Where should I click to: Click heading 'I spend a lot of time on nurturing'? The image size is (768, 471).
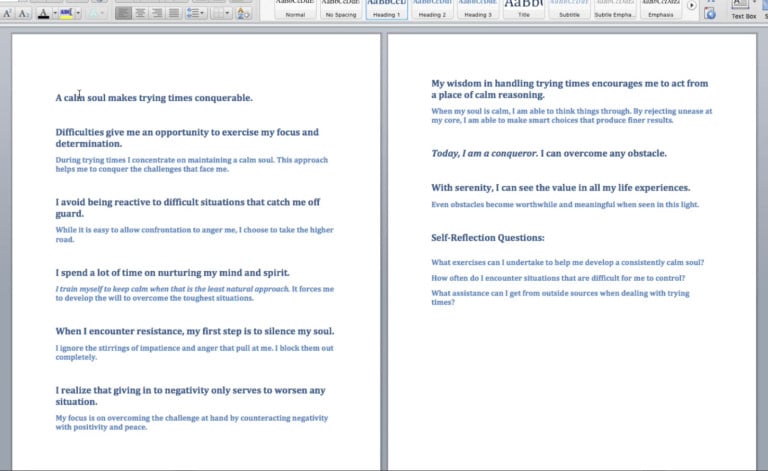[172, 273]
